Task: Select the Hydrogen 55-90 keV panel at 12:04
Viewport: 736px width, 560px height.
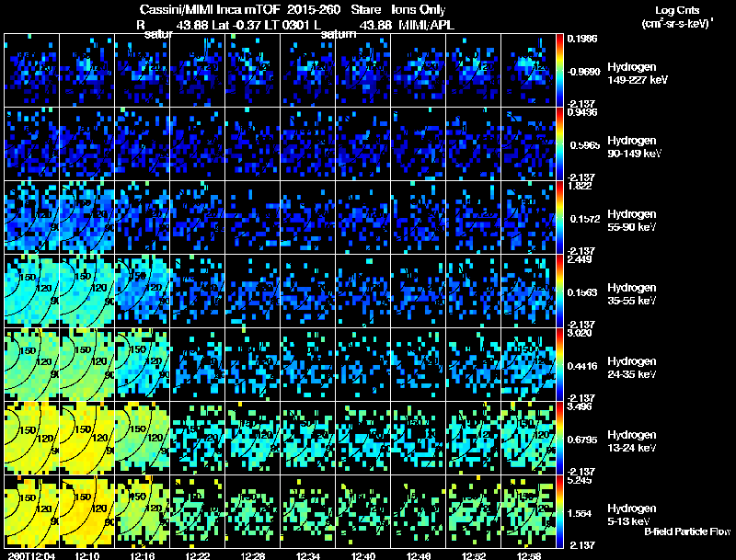Action: coord(31,218)
